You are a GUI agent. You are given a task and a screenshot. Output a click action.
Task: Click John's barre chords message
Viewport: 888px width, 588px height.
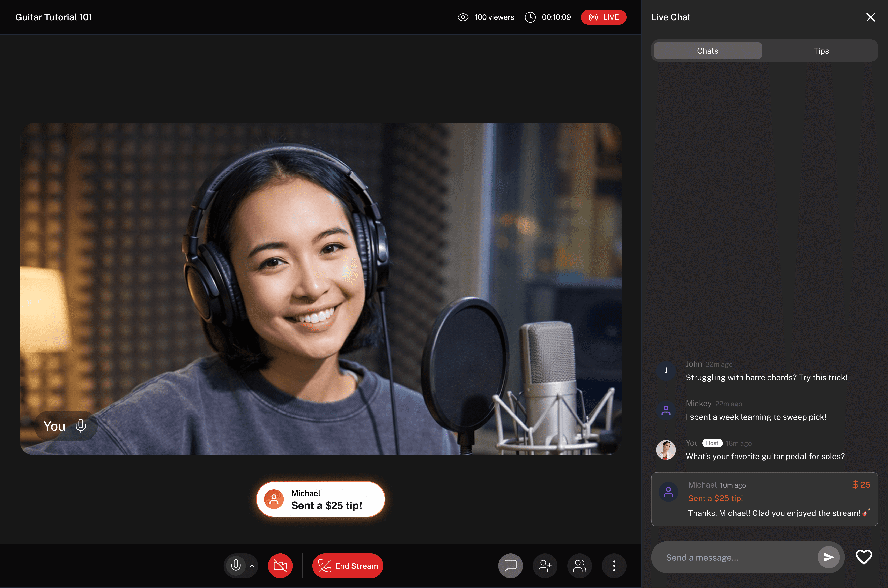(x=766, y=377)
